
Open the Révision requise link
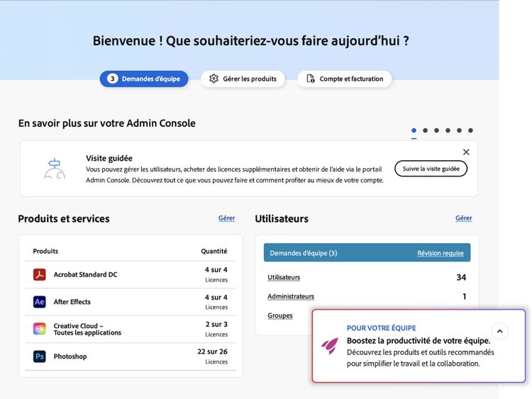pyautogui.click(x=440, y=253)
